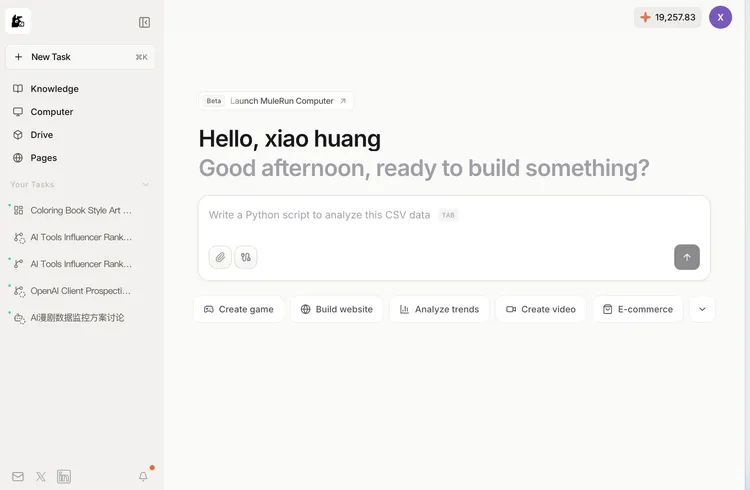The image size is (750, 490).
Task: Open the X (Twitter) link icon
Action: [x=41, y=477]
